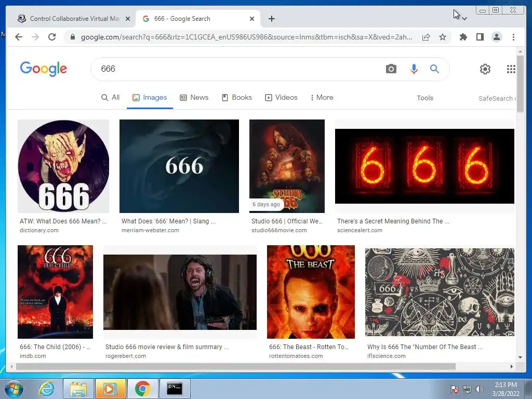The height and width of the screenshot is (399, 532).
Task: Switch to the News results tab
Action: (x=194, y=97)
